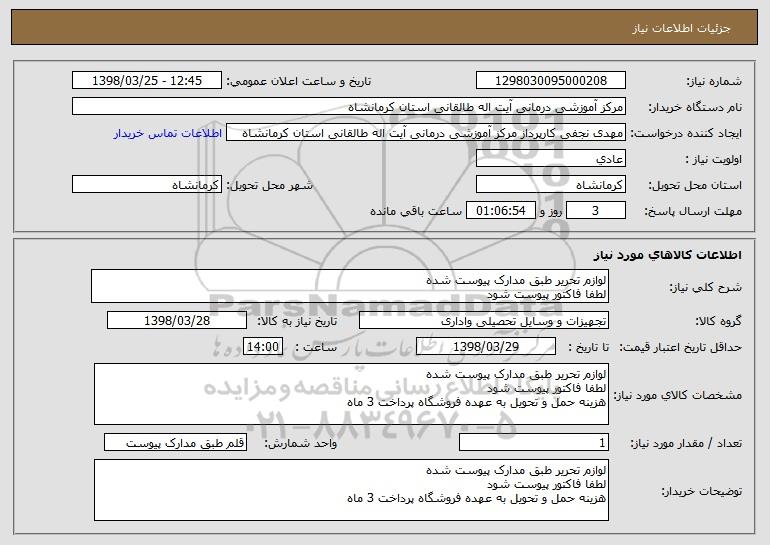Click the quantity field showing 1

pos(534,442)
